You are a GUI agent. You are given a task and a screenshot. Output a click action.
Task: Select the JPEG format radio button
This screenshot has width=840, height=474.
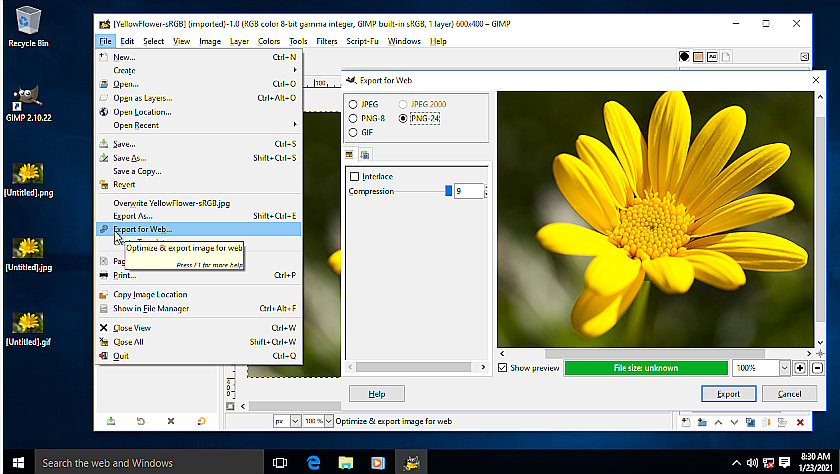[x=352, y=104]
